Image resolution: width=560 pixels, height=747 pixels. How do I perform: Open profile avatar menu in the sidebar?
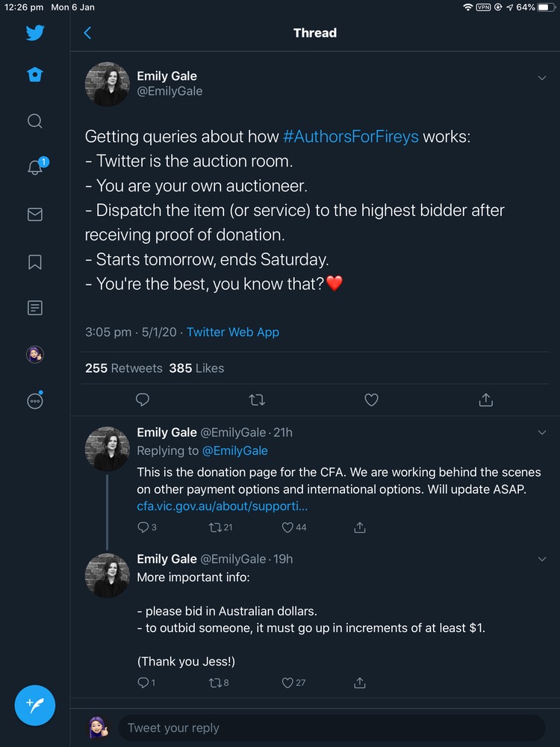click(35, 355)
